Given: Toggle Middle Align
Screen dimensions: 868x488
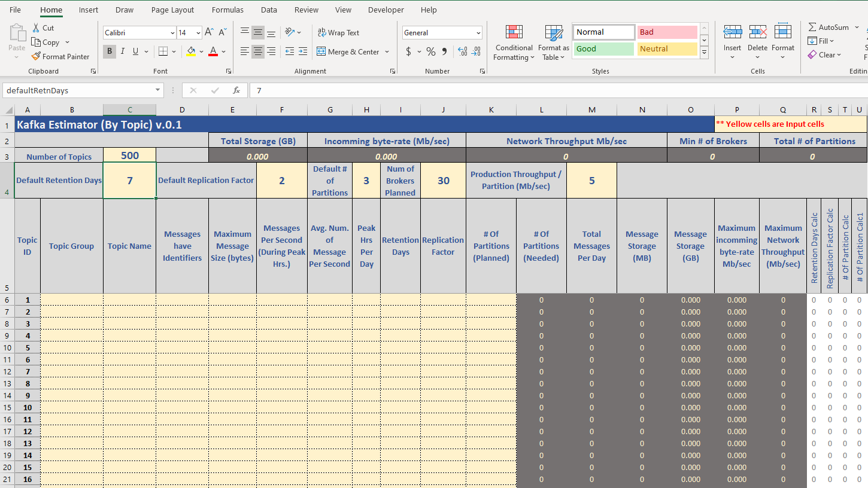Looking at the screenshot, I should click(x=258, y=32).
